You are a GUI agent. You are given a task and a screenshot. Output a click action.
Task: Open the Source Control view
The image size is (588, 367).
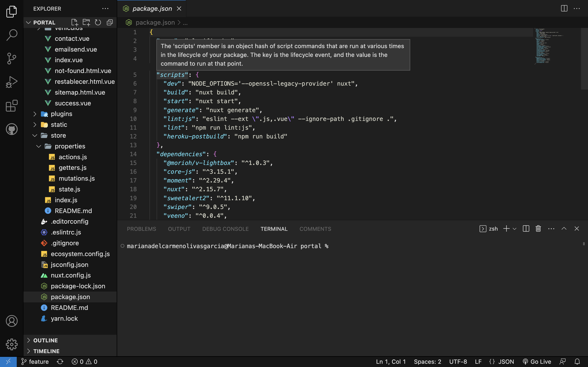(11, 59)
